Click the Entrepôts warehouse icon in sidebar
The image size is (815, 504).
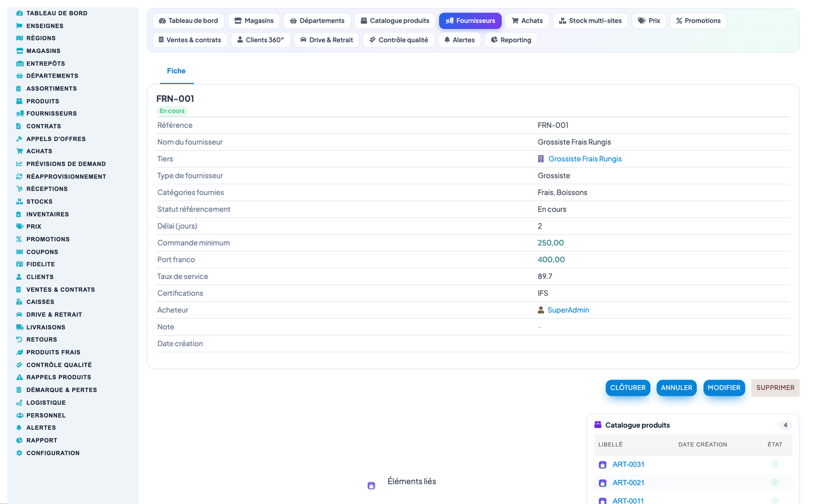(20, 64)
